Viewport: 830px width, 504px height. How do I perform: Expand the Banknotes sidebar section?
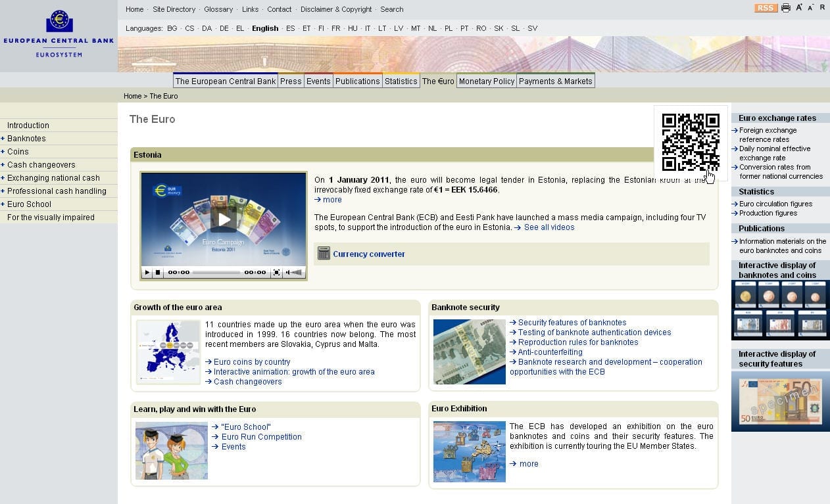pyautogui.click(x=3, y=139)
